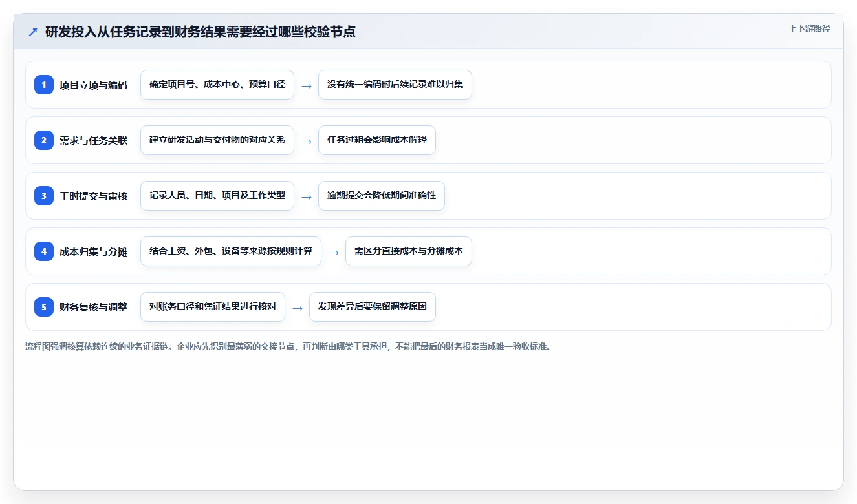Select the 结合工资、外包、设备等来源按规则计算 box
The width and height of the screenshot is (857, 504).
[x=231, y=251]
